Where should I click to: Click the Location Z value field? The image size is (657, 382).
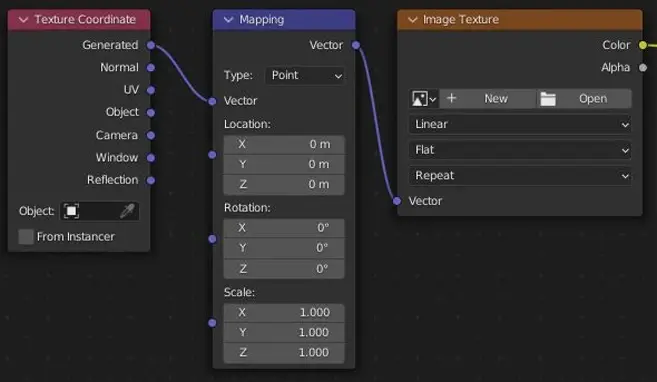coord(284,185)
